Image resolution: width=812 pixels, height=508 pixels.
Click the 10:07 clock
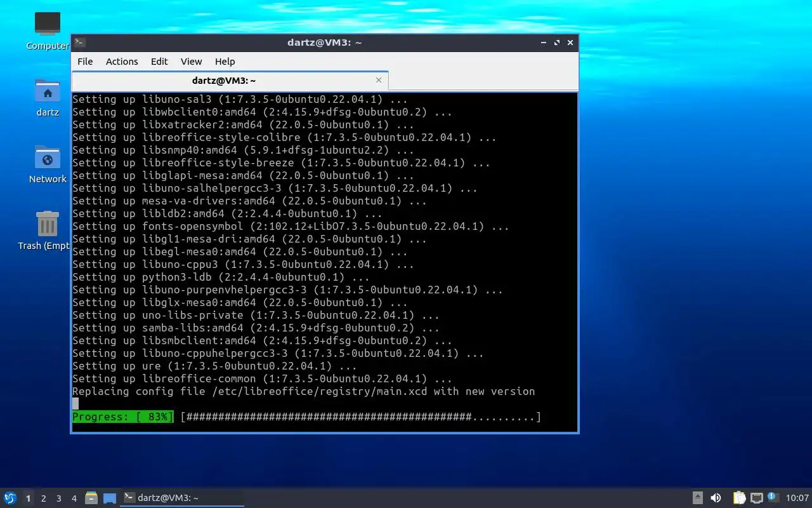click(797, 498)
